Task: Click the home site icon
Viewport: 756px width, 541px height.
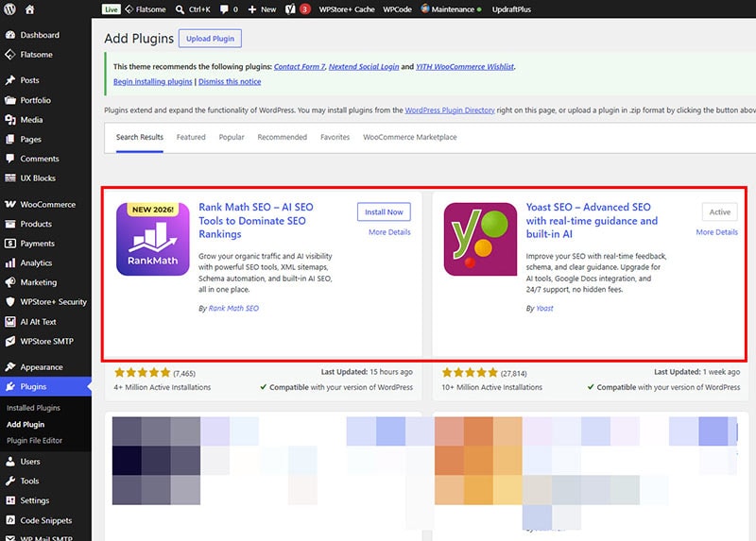Action: (30, 9)
